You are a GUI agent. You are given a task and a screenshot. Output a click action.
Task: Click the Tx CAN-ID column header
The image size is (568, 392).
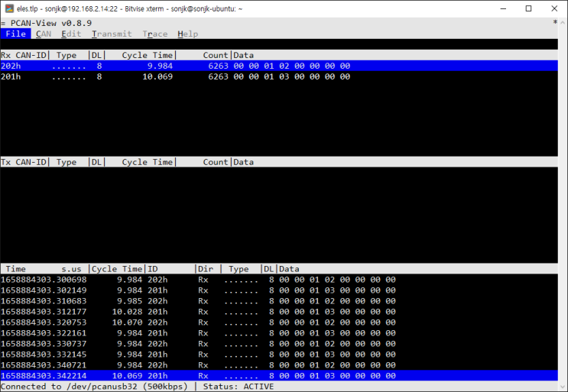[24, 162]
